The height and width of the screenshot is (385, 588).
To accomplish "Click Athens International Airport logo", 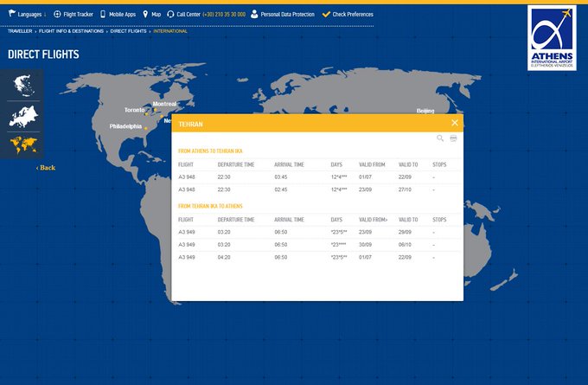I will [552, 38].
